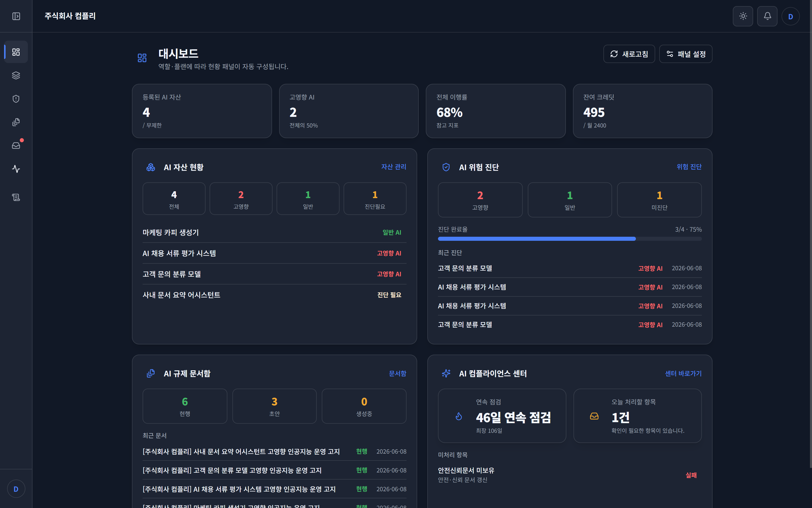Click the AI 위험 진단 shield icon
This screenshot has width=812, height=508.
(446, 167)
